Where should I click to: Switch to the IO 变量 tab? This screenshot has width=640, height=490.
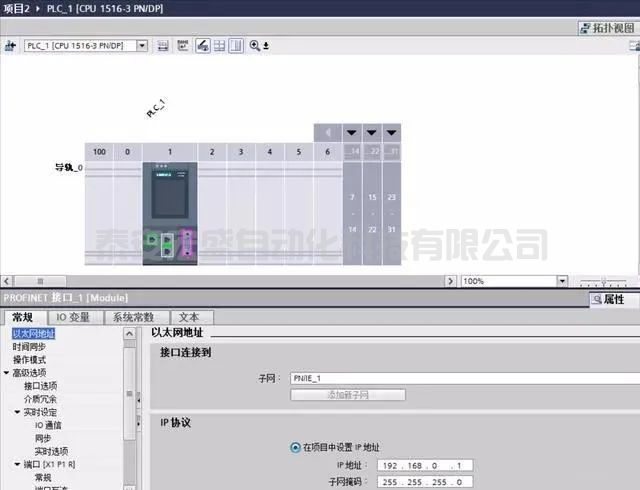coord(73,317)
